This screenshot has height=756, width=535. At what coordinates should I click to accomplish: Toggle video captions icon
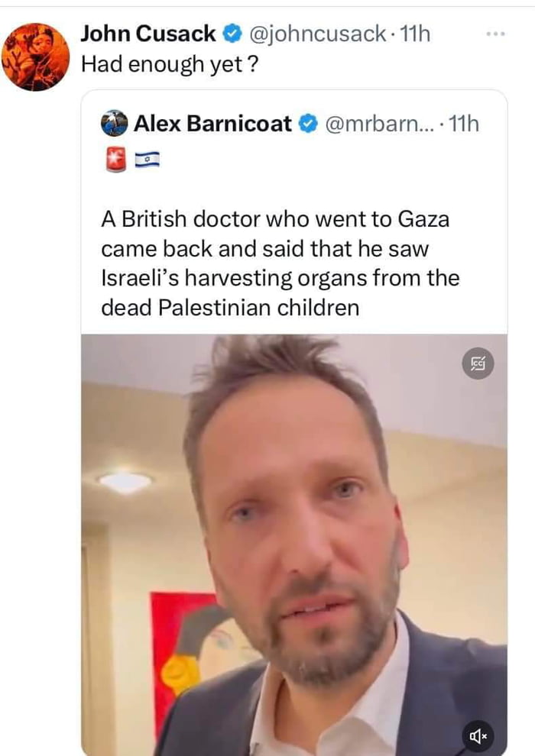478,363
